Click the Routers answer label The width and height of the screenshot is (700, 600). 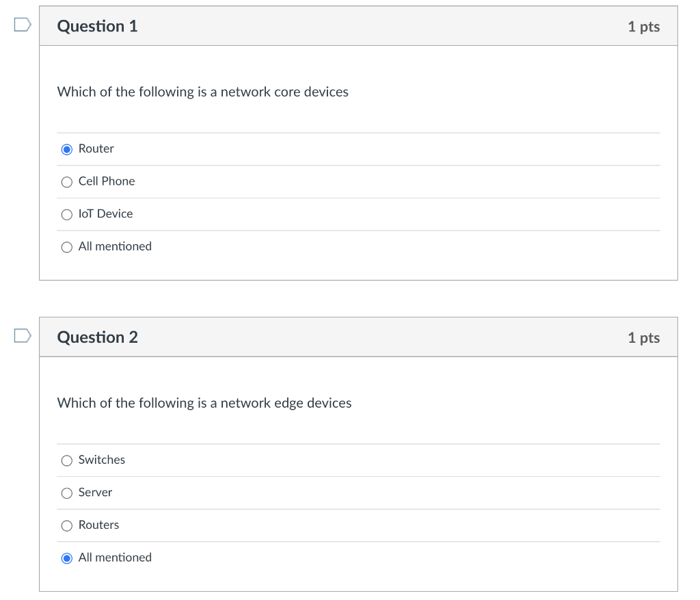point(99,525)
